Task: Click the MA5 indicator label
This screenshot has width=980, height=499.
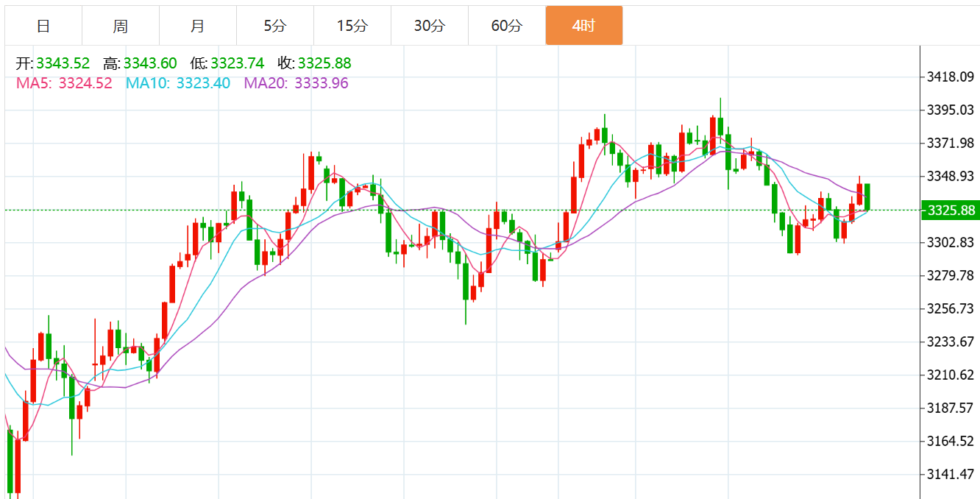Action: point(64,83)
